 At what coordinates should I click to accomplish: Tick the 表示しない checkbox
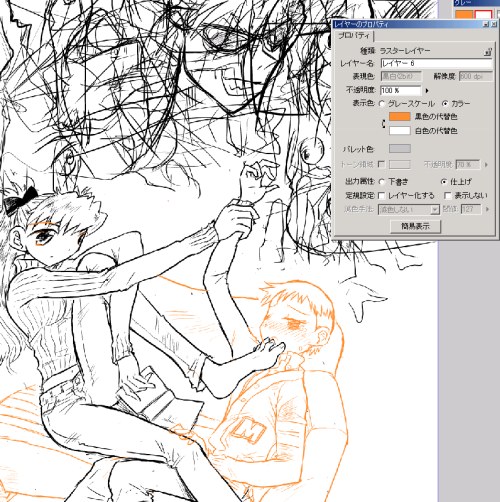448,195
